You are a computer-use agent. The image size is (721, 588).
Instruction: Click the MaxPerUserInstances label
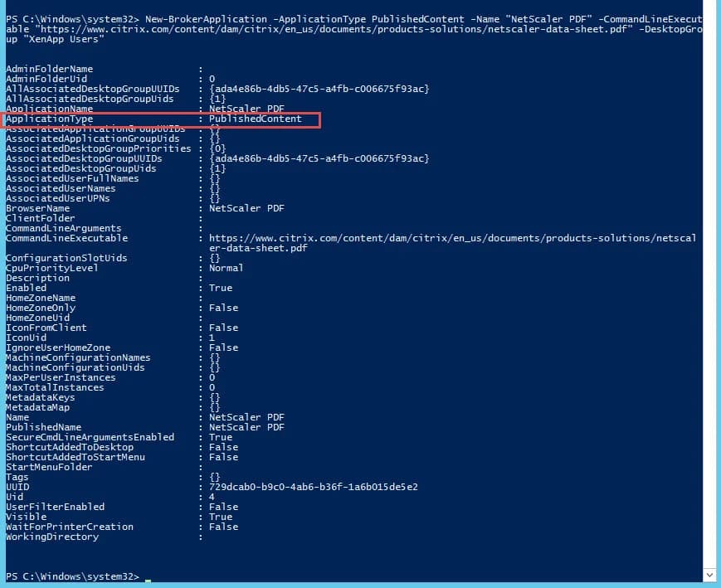pos(61,378)
